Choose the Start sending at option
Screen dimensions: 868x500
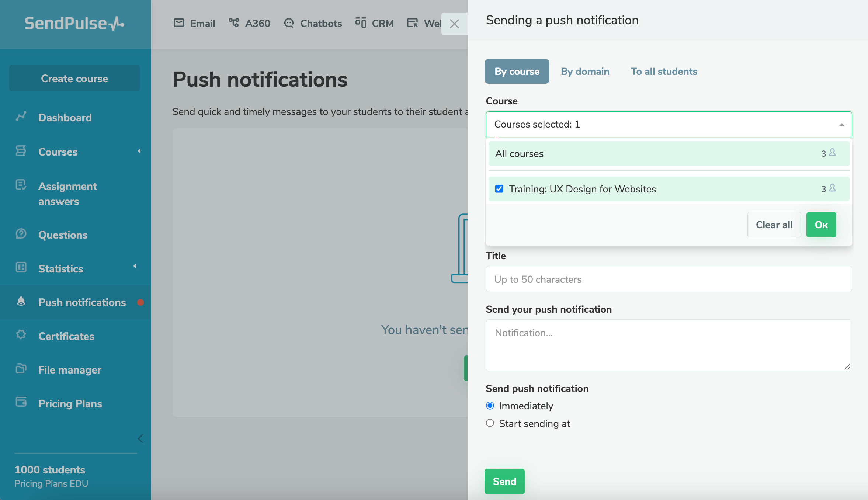click(490, 423)
